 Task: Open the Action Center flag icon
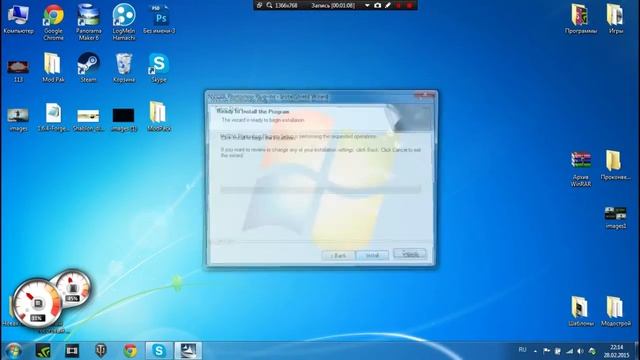547,351
